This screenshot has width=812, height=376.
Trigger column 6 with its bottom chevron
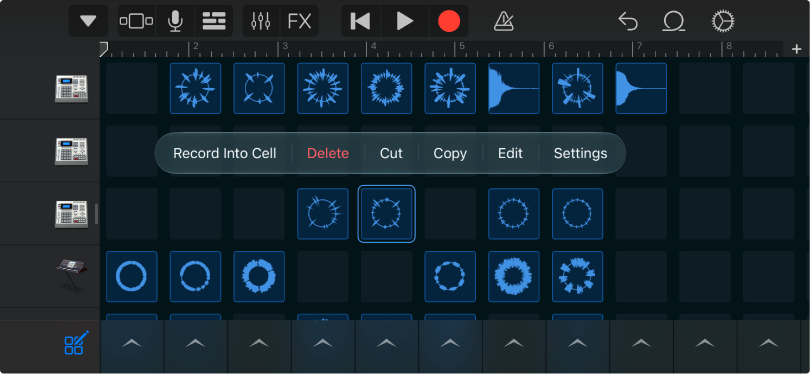[450, 343]
